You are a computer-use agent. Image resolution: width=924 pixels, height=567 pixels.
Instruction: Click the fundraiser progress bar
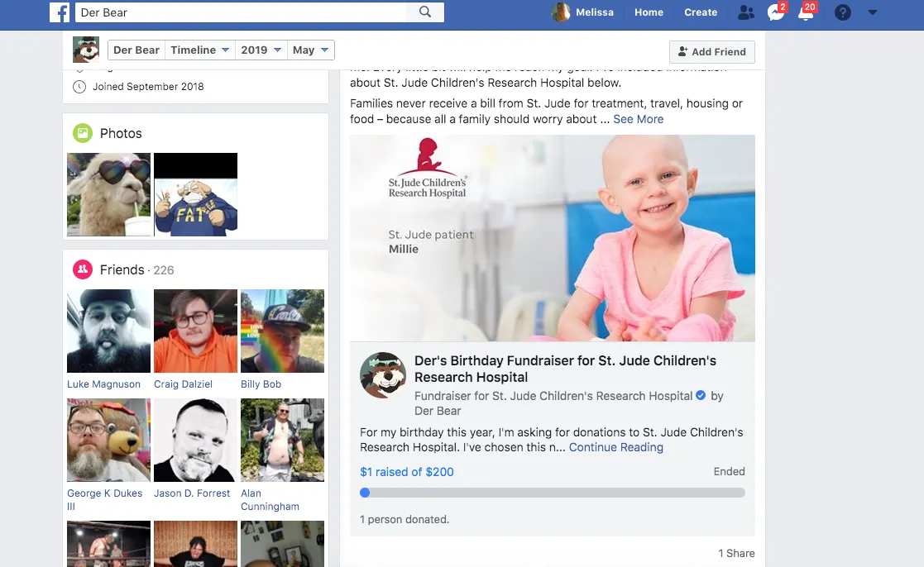[x=552, y=493]
